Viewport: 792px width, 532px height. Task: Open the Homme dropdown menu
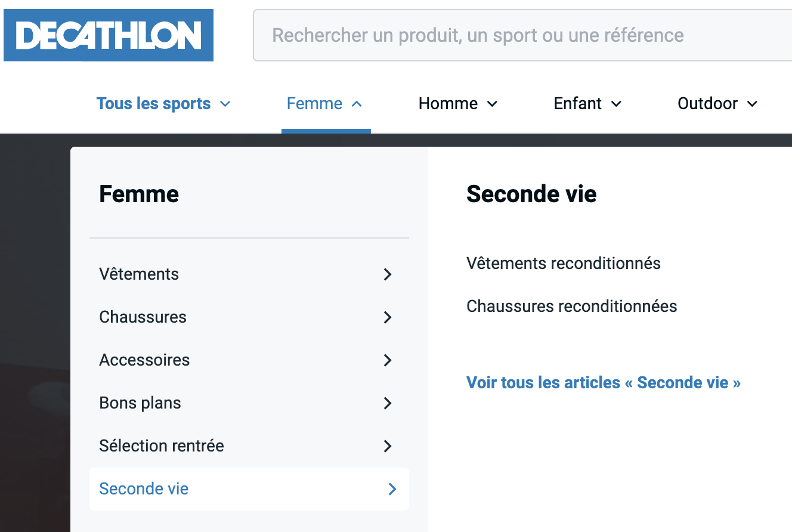[458, 104]
